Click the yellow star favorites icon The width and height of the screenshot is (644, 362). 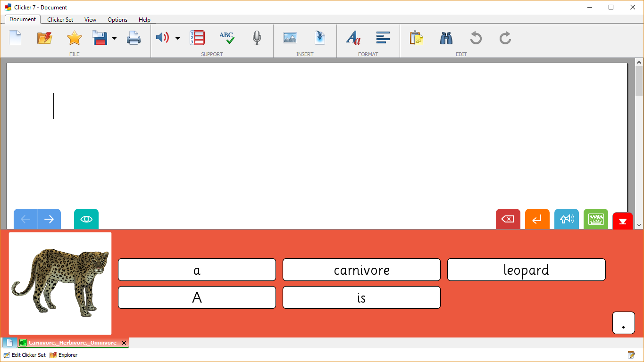pyautogui.click(x=75, y=38)
